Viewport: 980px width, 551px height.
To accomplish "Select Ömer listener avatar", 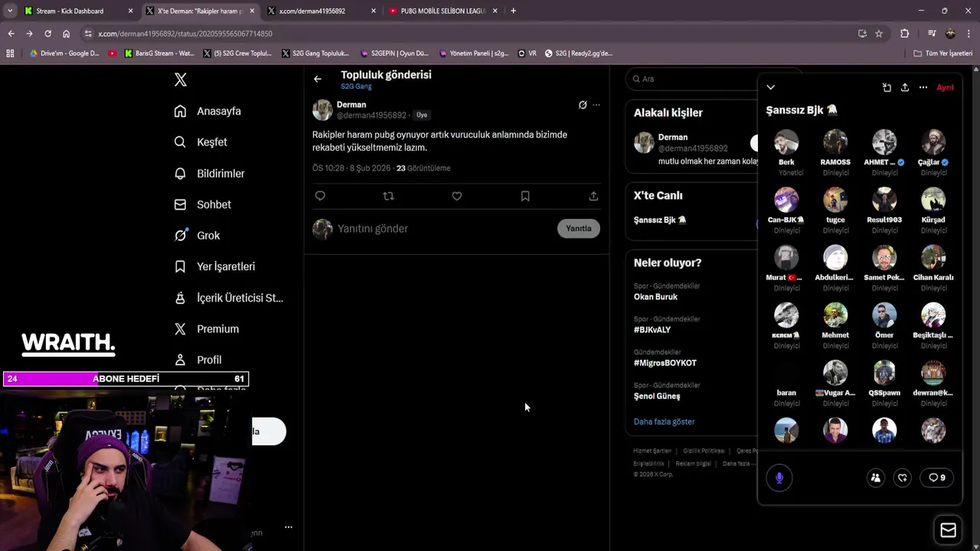I will [x=884, y=315].
